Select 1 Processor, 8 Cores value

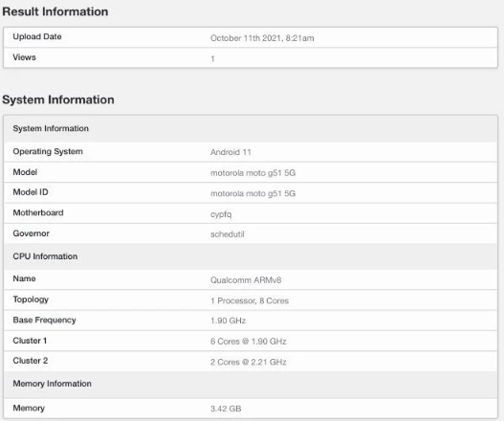(250, 300)
